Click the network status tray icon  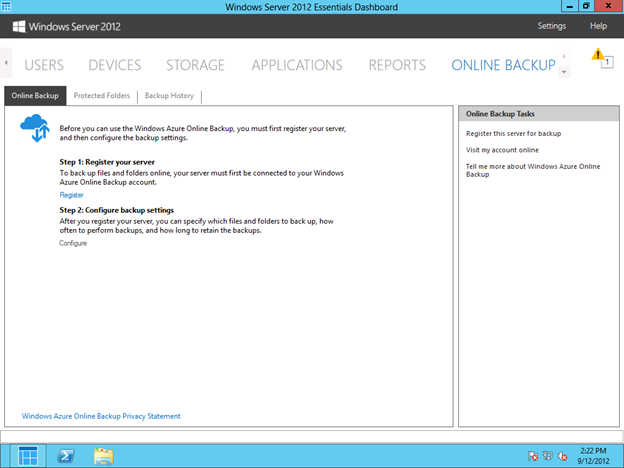pos(548,456)
